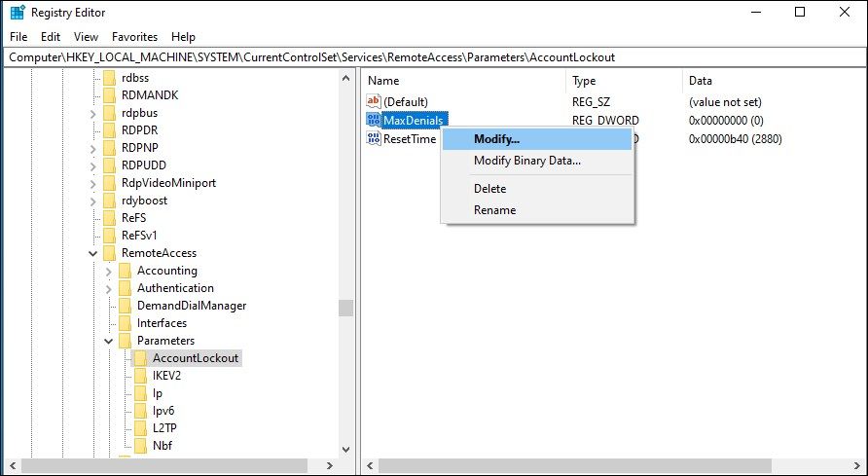Maximize the Registry Editor window
The width and height of the screenshot is (868, 476).
pyautogui.click(x=800, y=13)
